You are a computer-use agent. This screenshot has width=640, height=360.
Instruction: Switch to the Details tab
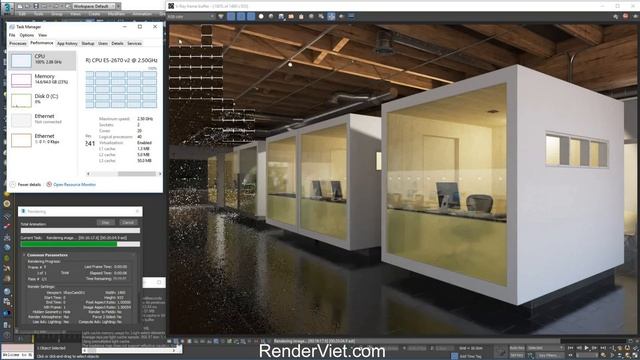tap(117, 43)
